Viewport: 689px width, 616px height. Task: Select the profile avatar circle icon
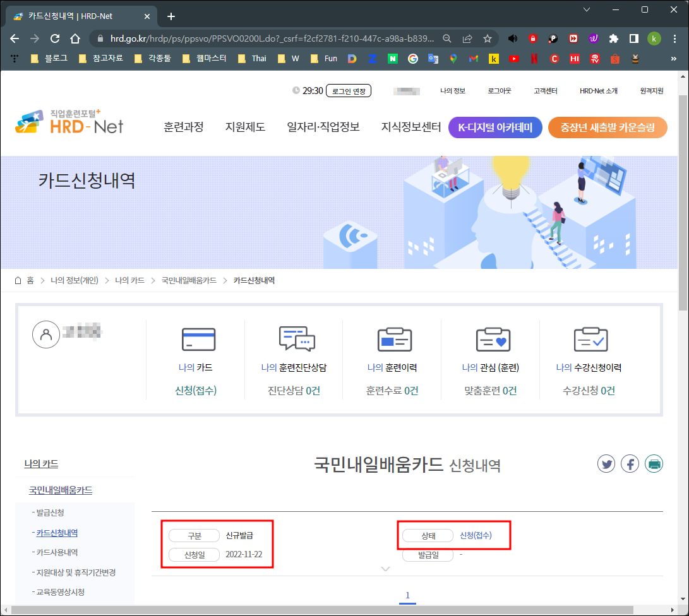pos(46,334)
